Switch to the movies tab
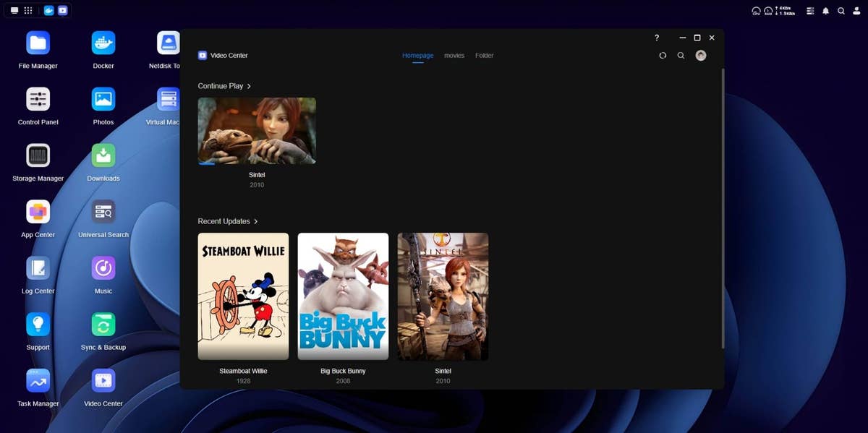 coord(454,56)
